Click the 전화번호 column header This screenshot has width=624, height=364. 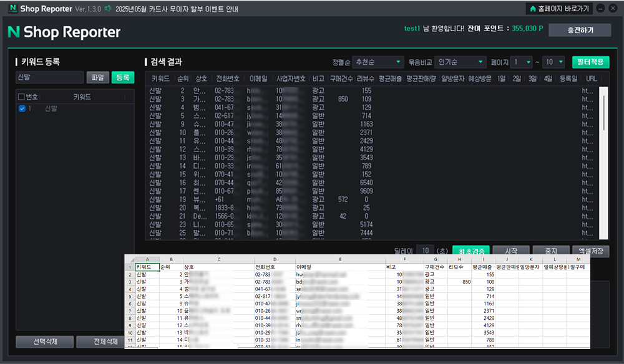point(227,79)
